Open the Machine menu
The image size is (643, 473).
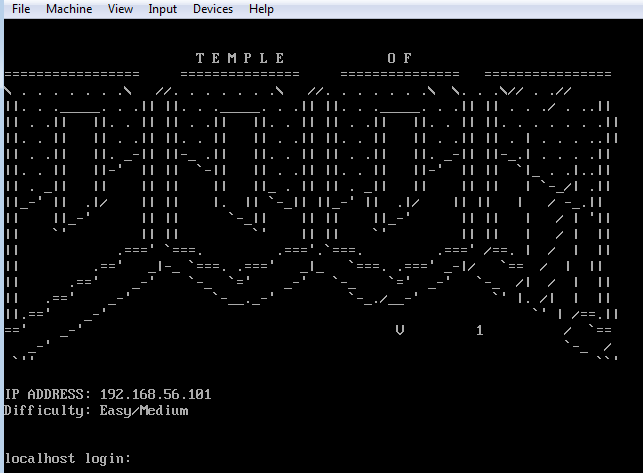tap(69, 9)
